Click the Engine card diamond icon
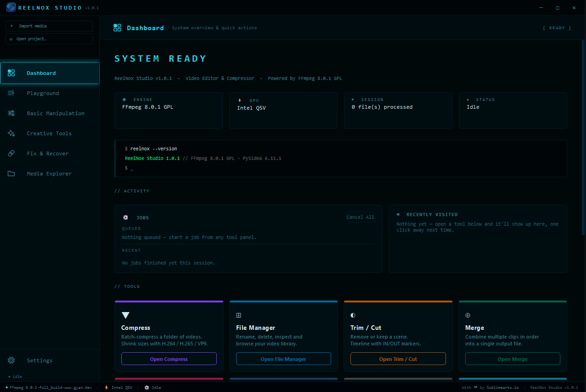The width and height of the screenshot is (586, 392). tap(124, 99)
